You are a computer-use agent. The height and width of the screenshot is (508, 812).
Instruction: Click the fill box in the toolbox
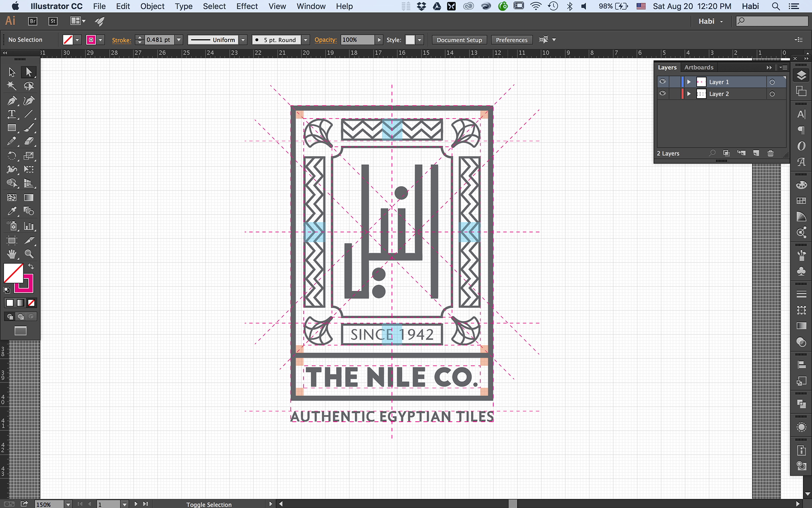tap(14, 273)
